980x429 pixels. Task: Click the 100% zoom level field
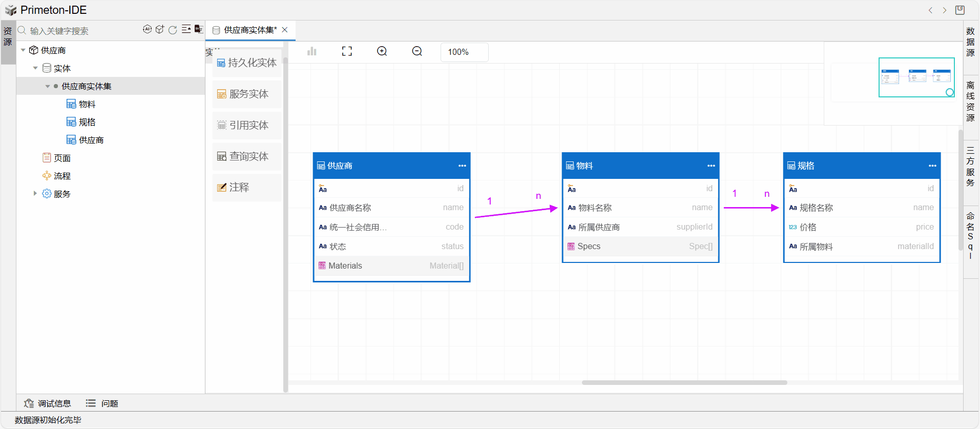(x=465, y=52)
